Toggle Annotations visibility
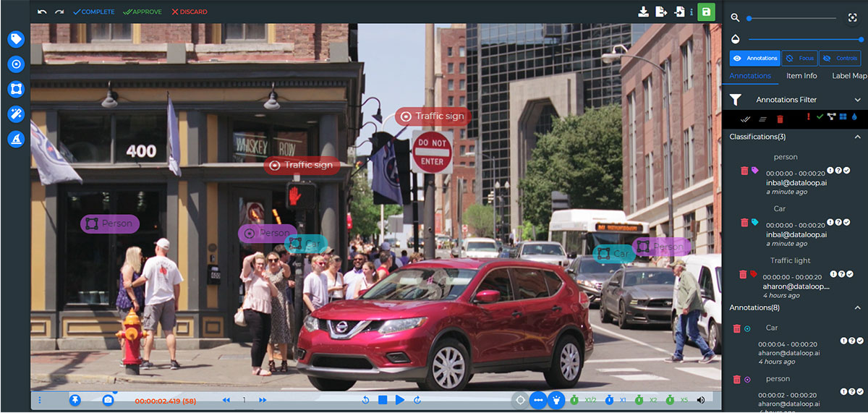Image resolution: width=868 pixels, height=413 pixels. [x=755, y=58]
